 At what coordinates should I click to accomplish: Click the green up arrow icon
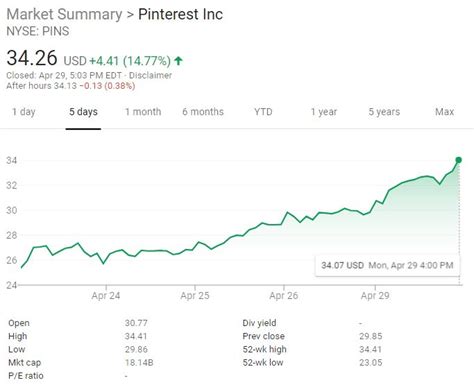pos(178,61)
